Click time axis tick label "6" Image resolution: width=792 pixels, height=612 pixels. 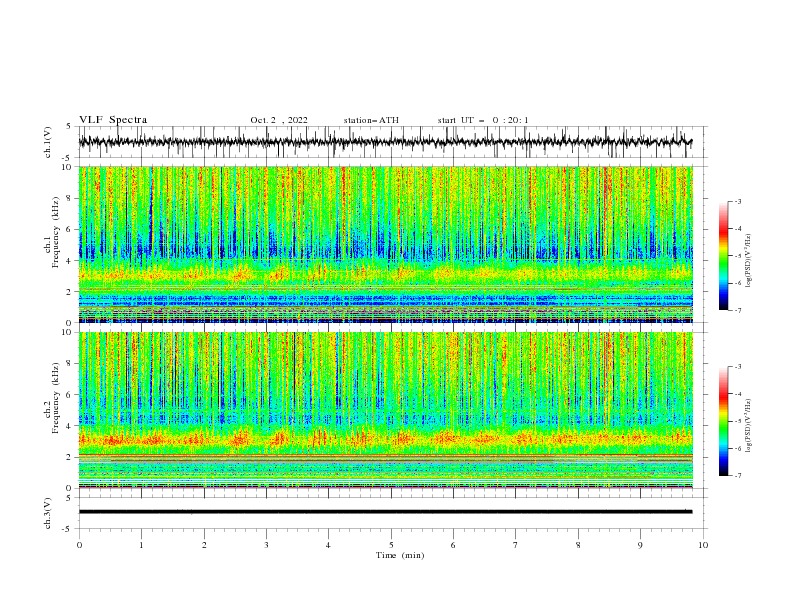click(x=453, y=545)
